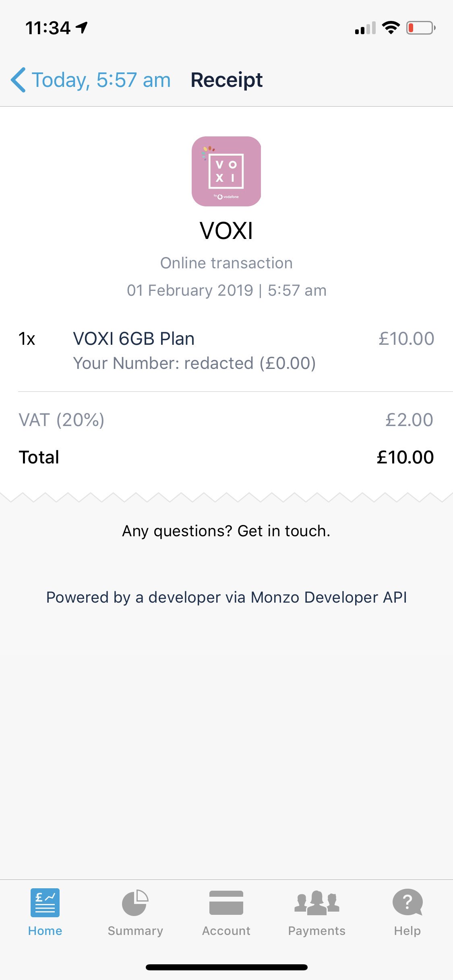Tap the back chevron arrow
This screenshot has height=980, width=453.
click(19, 80)
